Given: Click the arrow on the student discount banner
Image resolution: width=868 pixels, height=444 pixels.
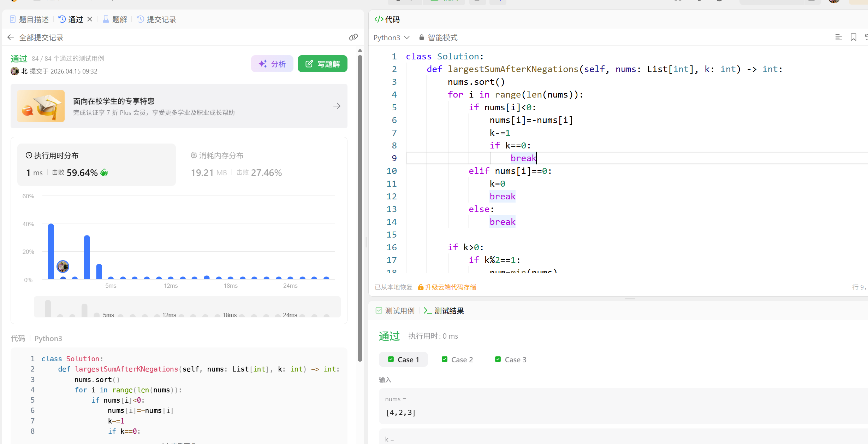Looking at the screenshot, I should coord(337,106).
